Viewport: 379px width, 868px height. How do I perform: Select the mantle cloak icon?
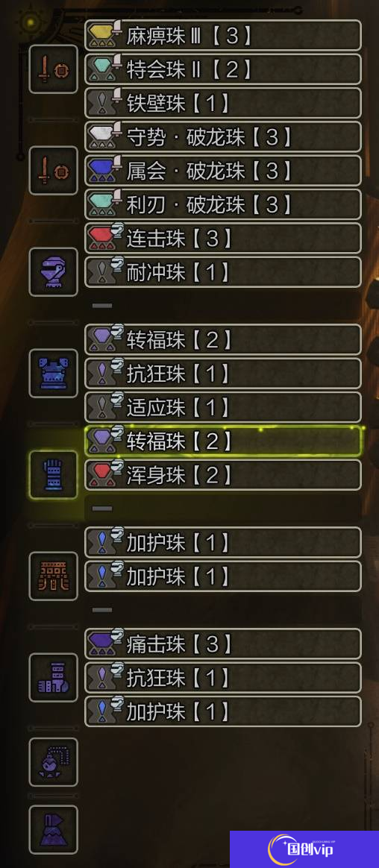tap(53, 829)
